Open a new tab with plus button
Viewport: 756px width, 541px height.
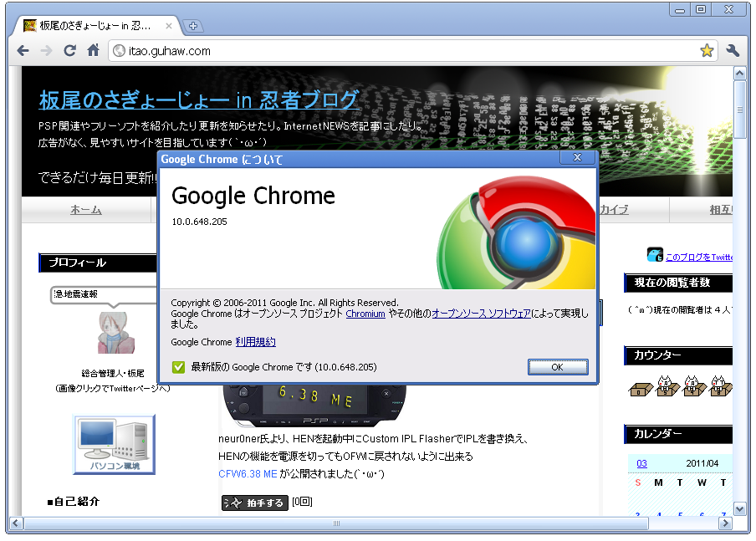coord(193,26)
